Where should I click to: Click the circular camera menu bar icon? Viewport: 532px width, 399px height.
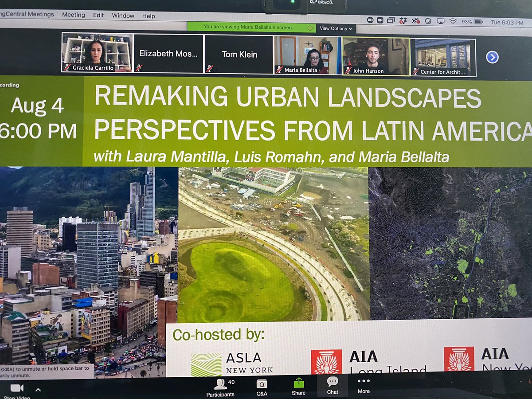370,20
